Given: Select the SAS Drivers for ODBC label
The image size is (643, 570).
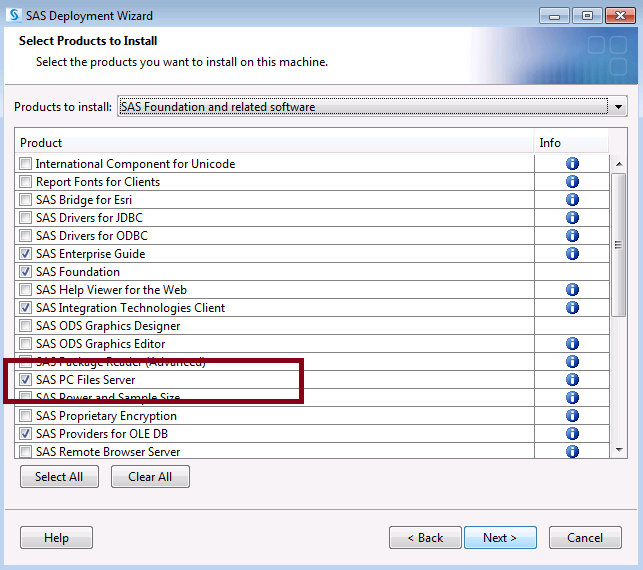Looking at the screenshot, I should click(92, 236).
